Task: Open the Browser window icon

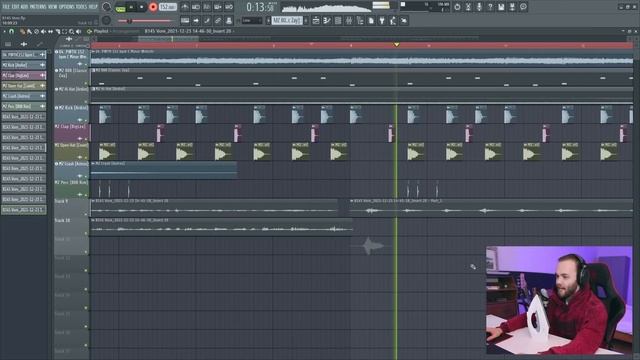Action: click(360, 20)
